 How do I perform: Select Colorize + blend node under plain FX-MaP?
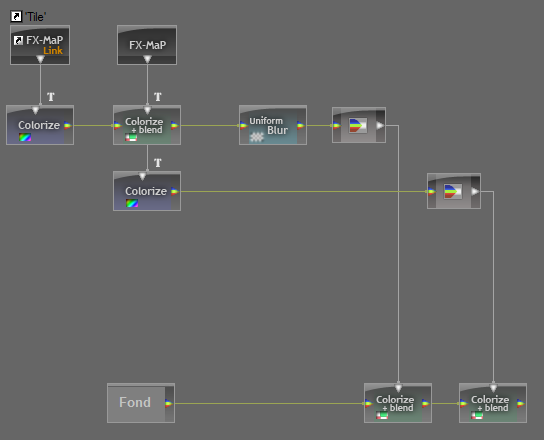click(x=147, y=125)
